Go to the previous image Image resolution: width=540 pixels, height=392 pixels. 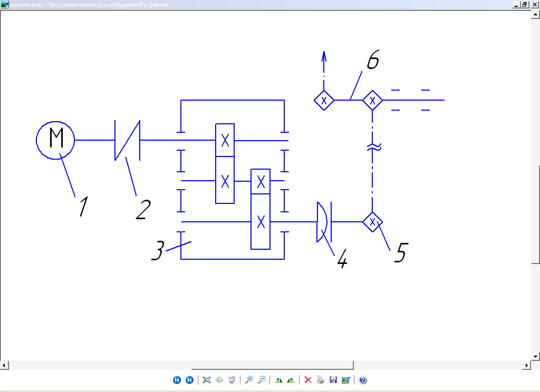[x=177, y=380]
